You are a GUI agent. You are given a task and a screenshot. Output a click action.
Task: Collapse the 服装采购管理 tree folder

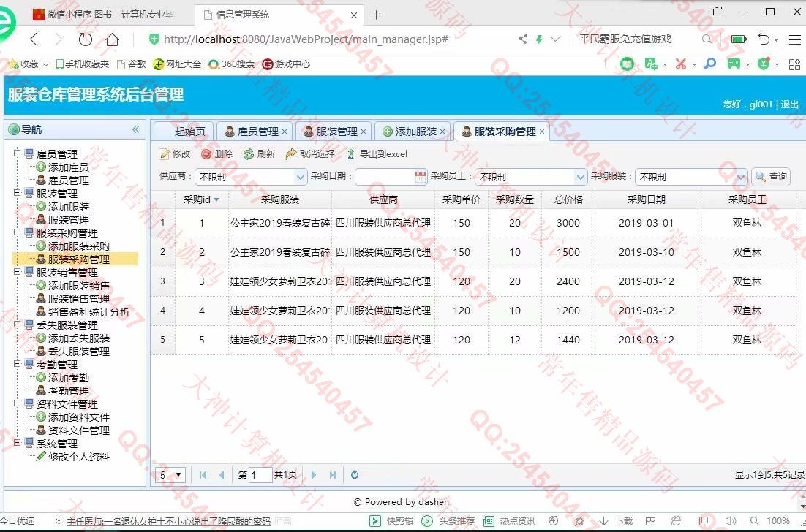[x=18, y=232]
